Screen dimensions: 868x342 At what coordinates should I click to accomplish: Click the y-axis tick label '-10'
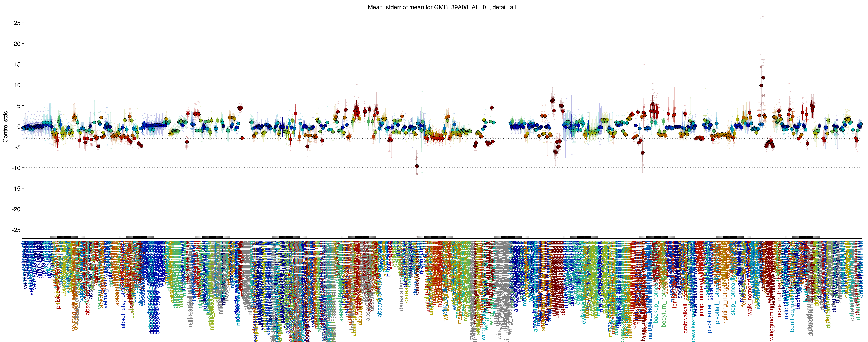tap(16, 168)
